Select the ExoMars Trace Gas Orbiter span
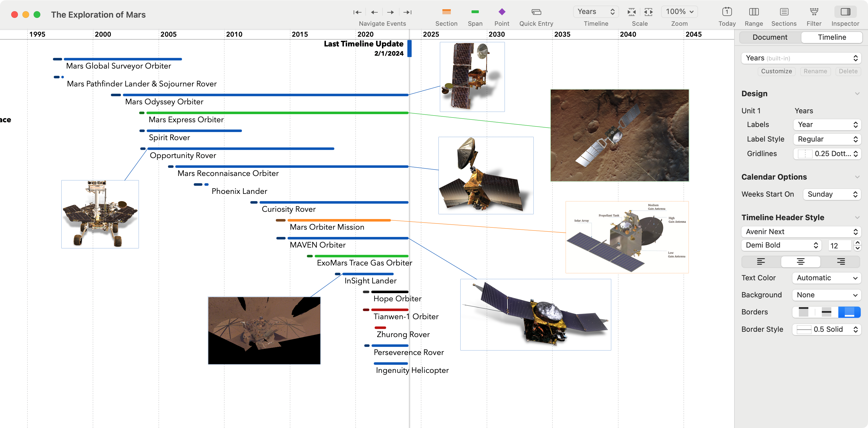868x428 pixels. [361, 256]
